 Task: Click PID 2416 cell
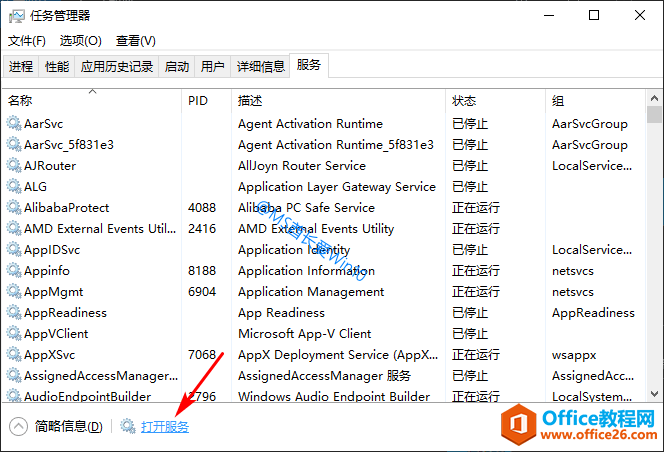[x=202, y=228]
